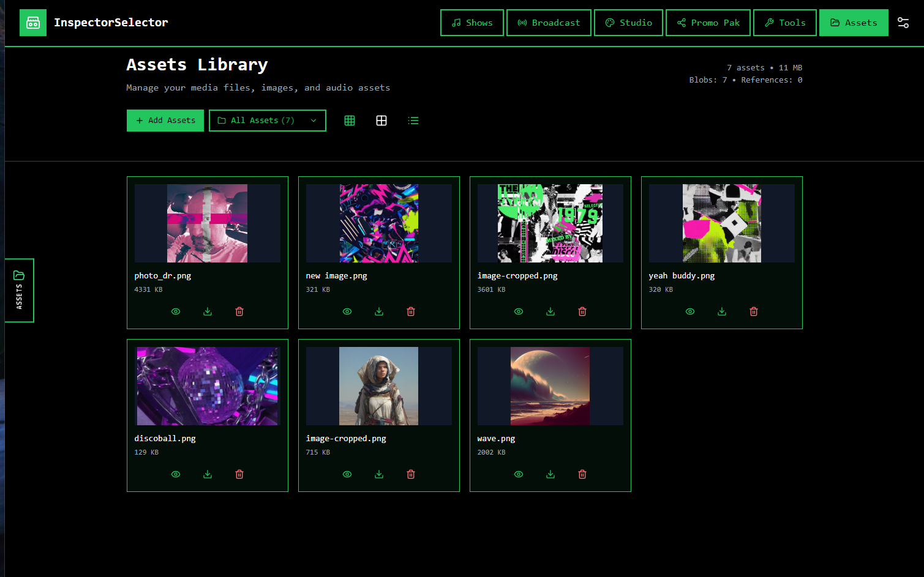The height and width of the screenshot is (577, 924).
Task: Download the discoball.png asset
Action: [208, 474]
